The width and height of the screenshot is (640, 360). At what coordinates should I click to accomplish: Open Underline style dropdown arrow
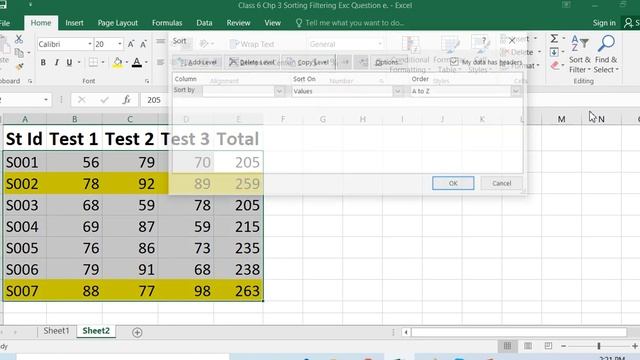click(x=79, y=62)
